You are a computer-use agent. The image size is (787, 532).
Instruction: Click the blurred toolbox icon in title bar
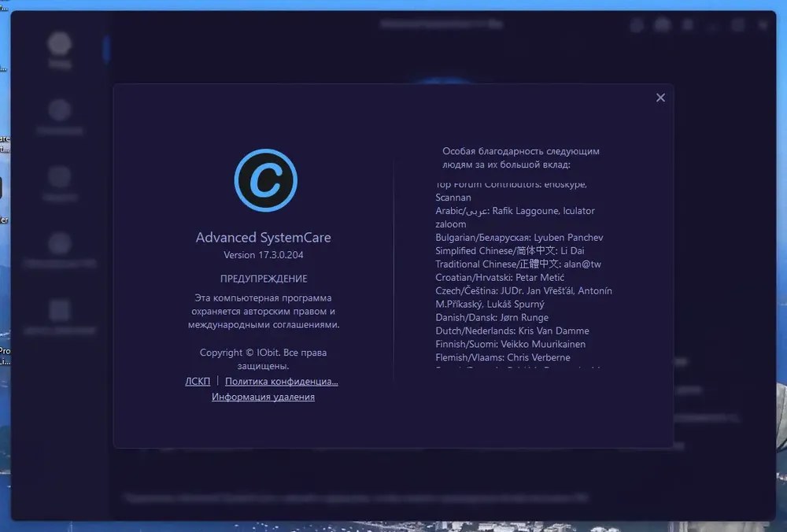(x=662, y=24)
